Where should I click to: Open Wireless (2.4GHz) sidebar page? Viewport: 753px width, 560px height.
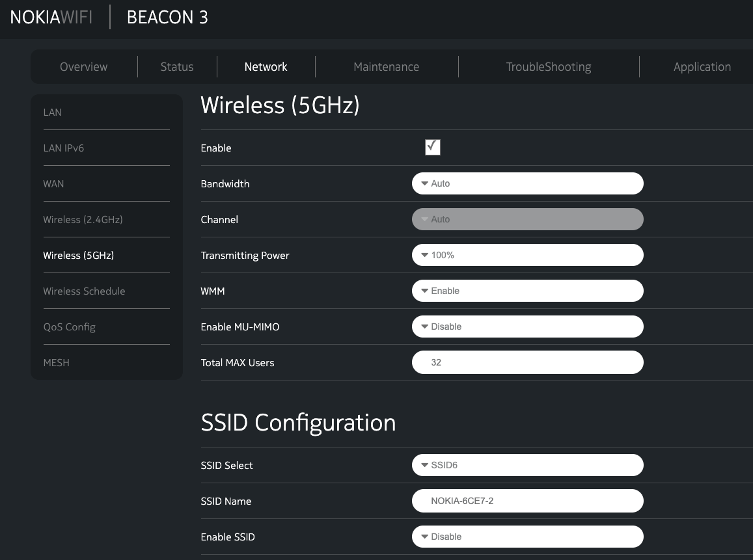pos(83,220)
